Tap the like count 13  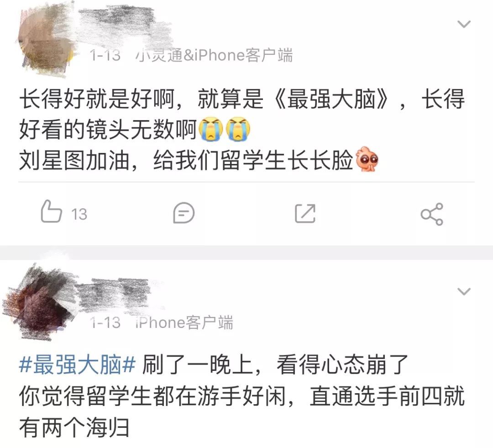coord(79,215)
